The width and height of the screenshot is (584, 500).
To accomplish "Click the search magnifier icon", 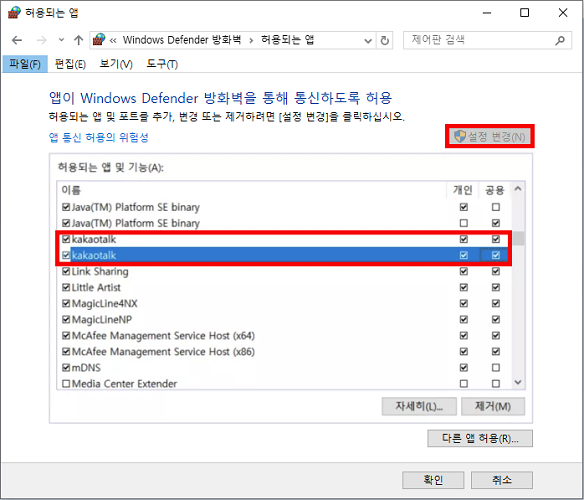I will tap(560, 40).
